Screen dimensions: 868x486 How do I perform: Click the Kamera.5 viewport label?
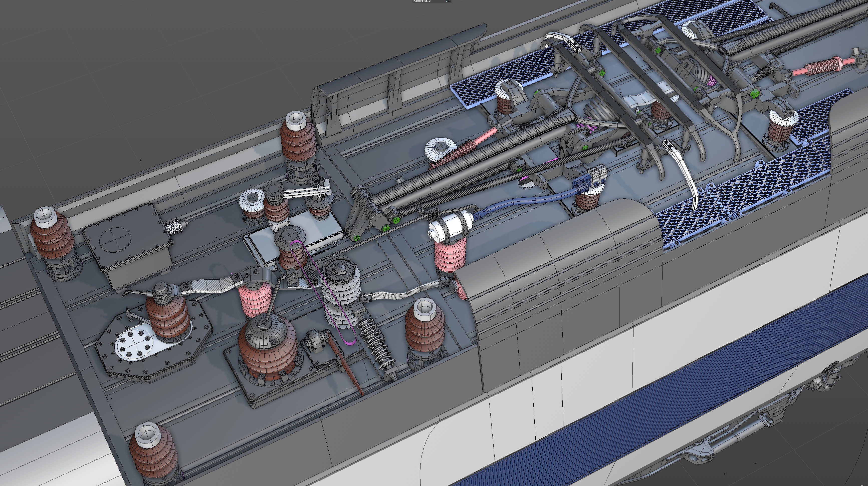(422, 1)
